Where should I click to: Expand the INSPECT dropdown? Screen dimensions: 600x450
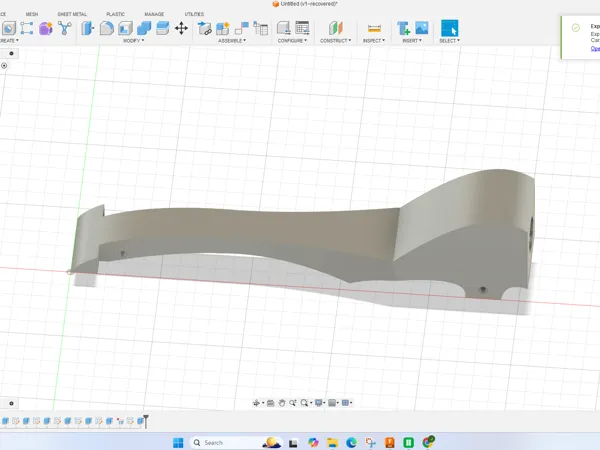pyautogui.click(x=373, y=40)
